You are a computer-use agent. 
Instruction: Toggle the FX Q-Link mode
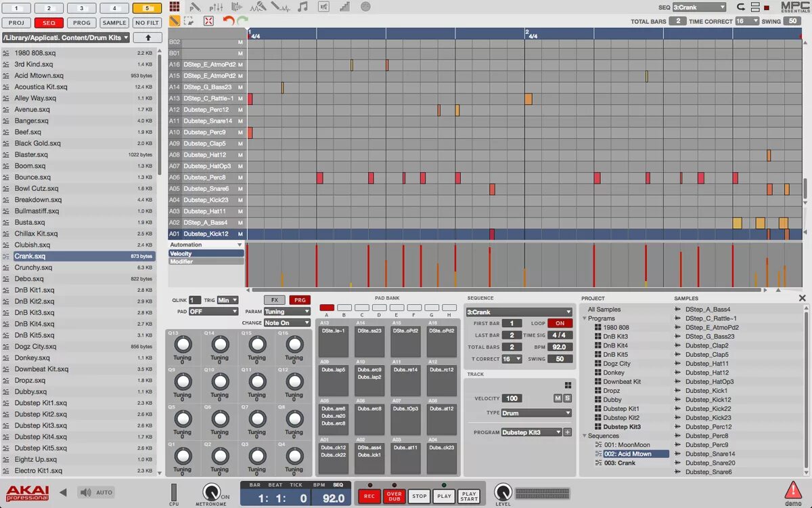tap(274, 299)
